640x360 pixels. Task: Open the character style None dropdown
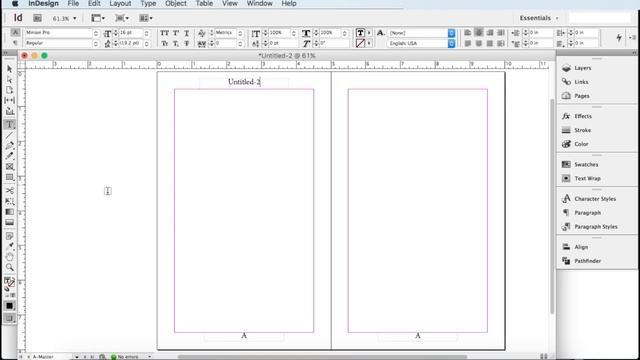tap(451, 33)
